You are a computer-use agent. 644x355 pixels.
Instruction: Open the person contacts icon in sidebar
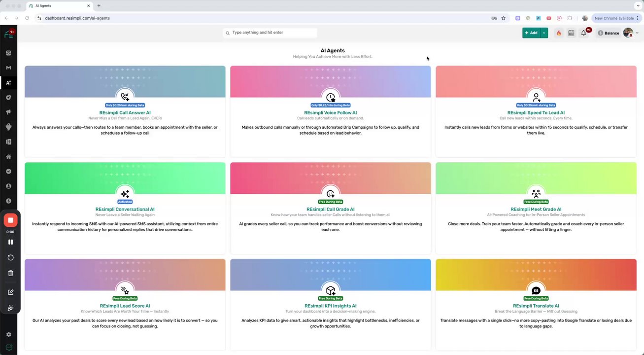[x=8, y=186]
